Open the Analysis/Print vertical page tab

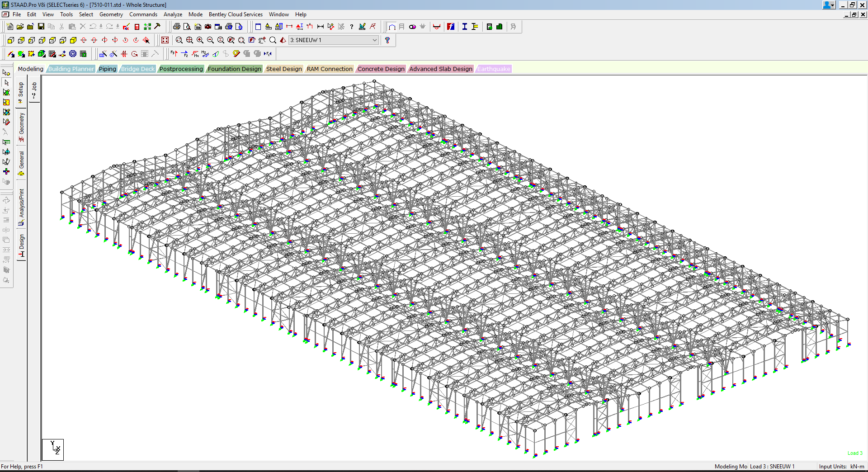point(21,208)
